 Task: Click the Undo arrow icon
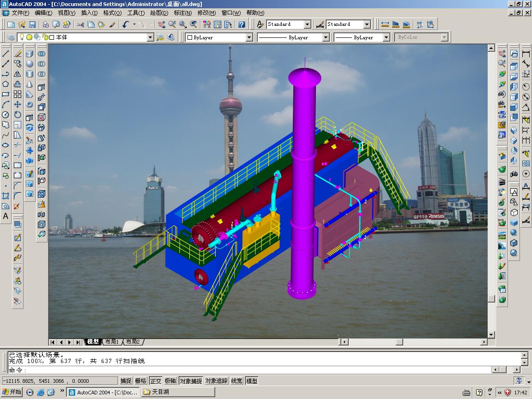tap(126, 24)
